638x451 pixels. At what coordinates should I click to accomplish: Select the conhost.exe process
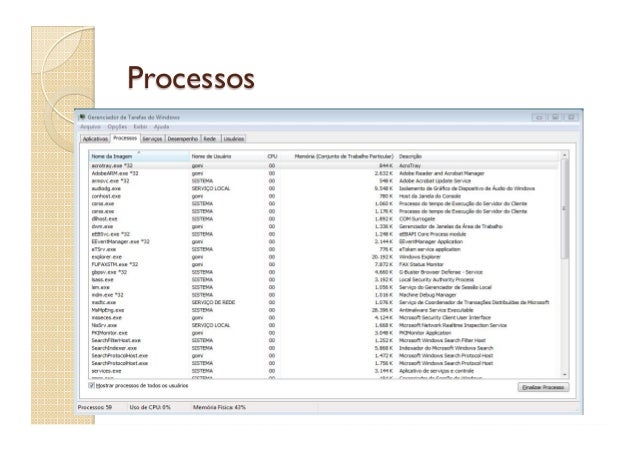click(324, 196)
